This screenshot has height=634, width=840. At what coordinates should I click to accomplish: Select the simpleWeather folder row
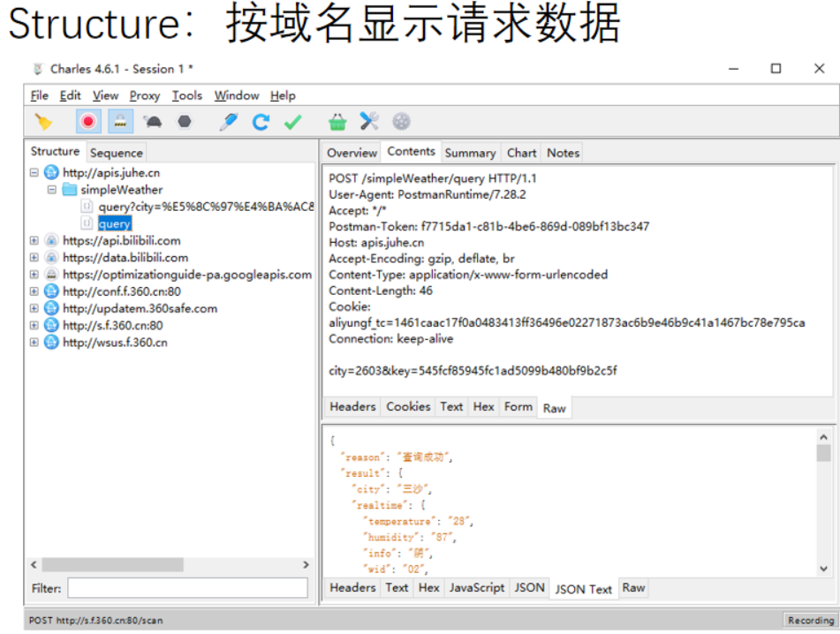coord(122,190)
